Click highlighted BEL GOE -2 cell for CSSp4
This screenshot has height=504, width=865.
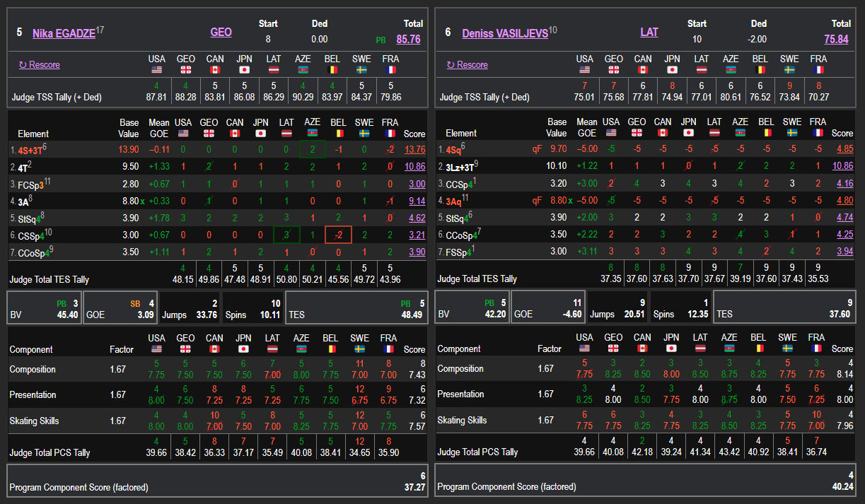(338, 235)
